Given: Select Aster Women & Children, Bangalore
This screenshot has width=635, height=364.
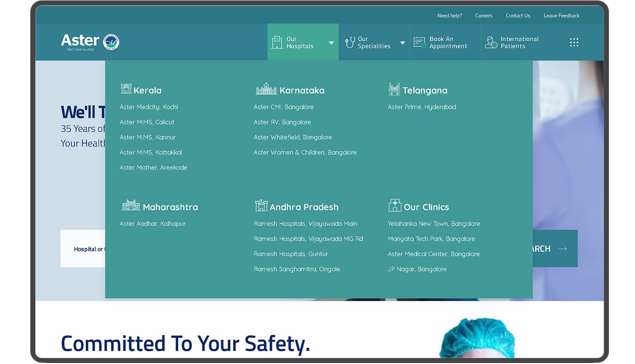Looking at the screenshot, I should click(305, 152).
